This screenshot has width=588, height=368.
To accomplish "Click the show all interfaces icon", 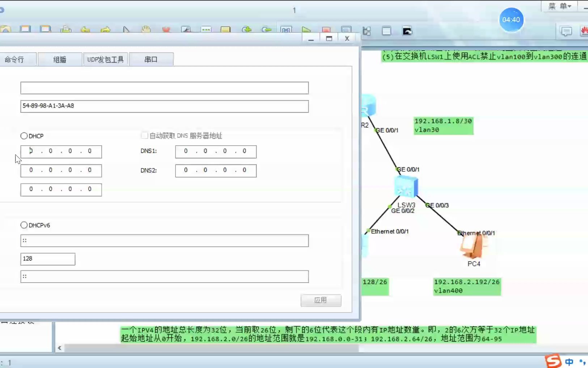I will pyautogui.click(x=367, y=31).
